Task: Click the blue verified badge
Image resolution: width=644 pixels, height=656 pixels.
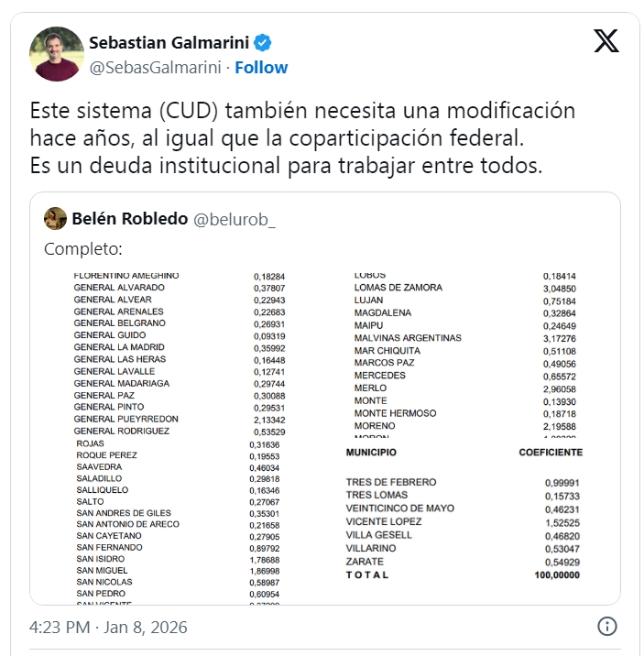Action: tap(262, 43)
